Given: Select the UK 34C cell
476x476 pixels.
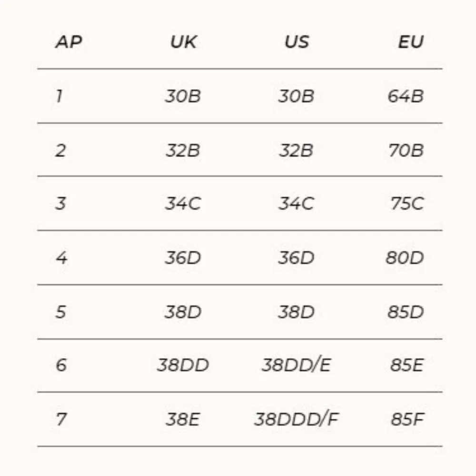Looking at the screenshot, I should tap(183, 204).
